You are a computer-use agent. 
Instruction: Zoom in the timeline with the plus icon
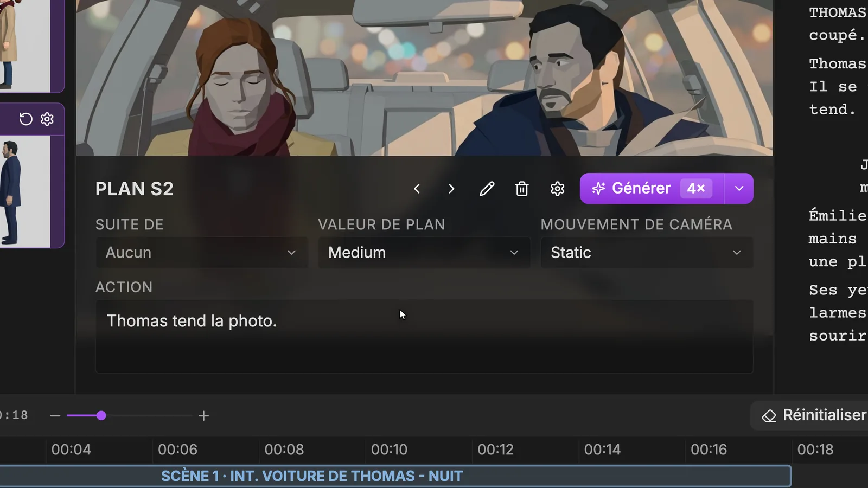pos(203,416)
